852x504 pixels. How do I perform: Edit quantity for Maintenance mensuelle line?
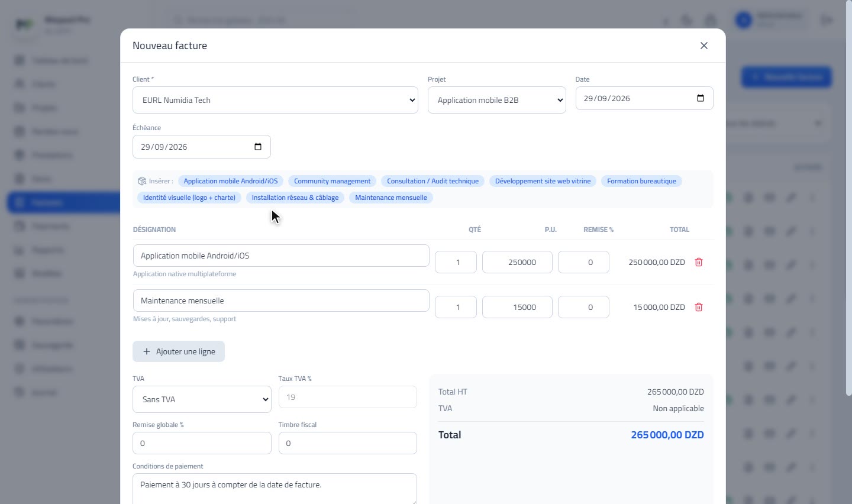[456, 307]
